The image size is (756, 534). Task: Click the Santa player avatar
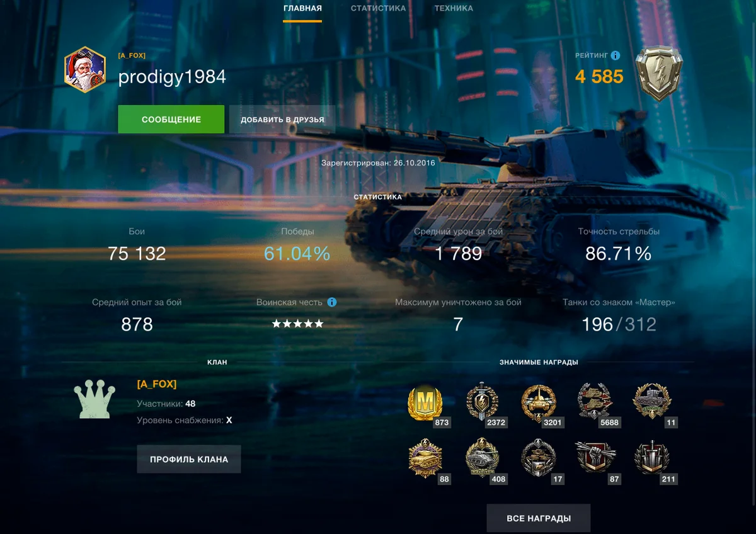click(85, 70)
